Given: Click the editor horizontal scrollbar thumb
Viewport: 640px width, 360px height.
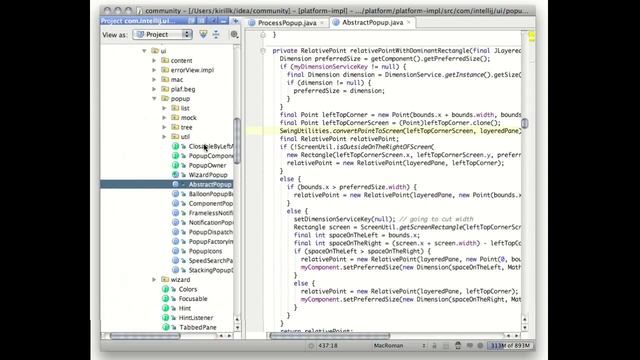Looking at the screenshot, I should click(x=329, y=336).
